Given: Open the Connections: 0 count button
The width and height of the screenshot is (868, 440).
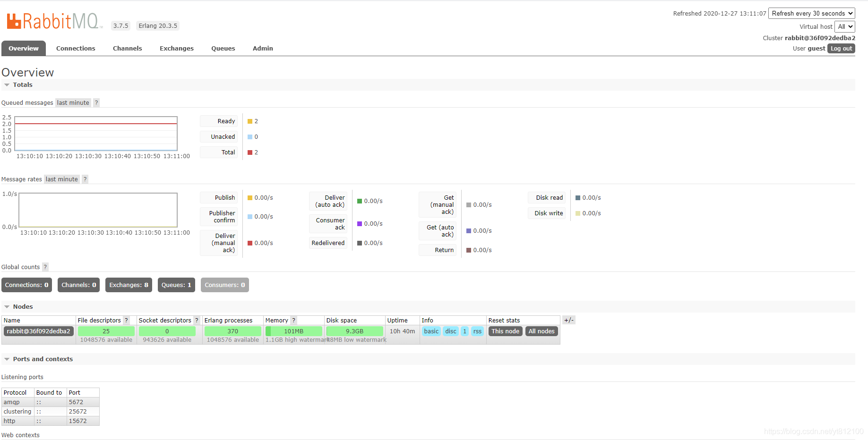Looking at the screenshot, I should click(26, 285).
